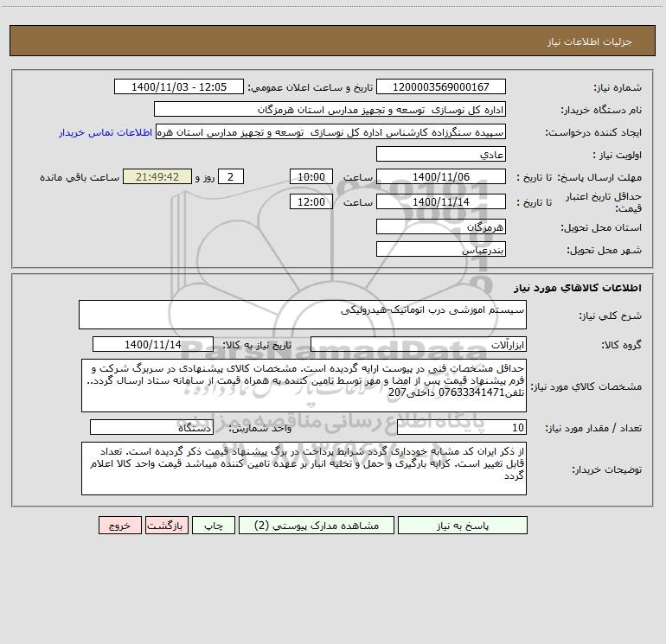Click the announcement date field 1400/11/03 - 12:05
The height and width of the screenshot is (644, 666).
179,86
